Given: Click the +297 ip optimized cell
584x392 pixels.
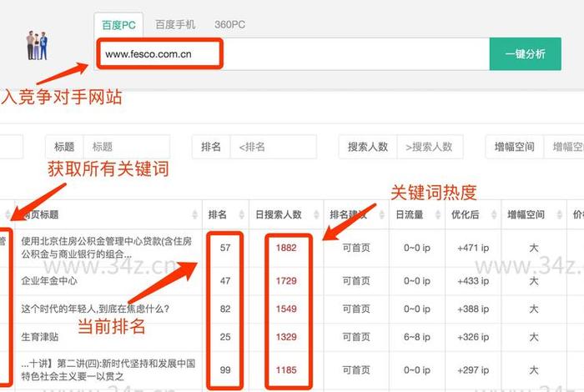Looking at the screenshot, I should coord(473,369).
